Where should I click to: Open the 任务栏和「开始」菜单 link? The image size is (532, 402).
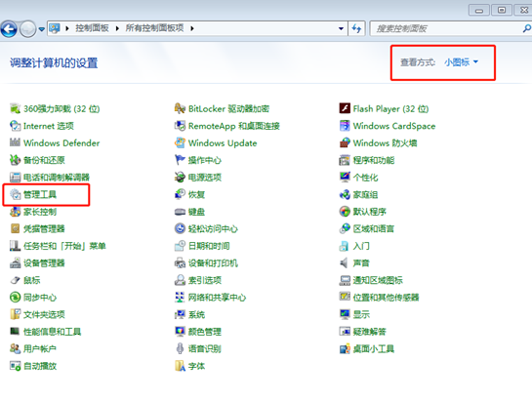64,246
